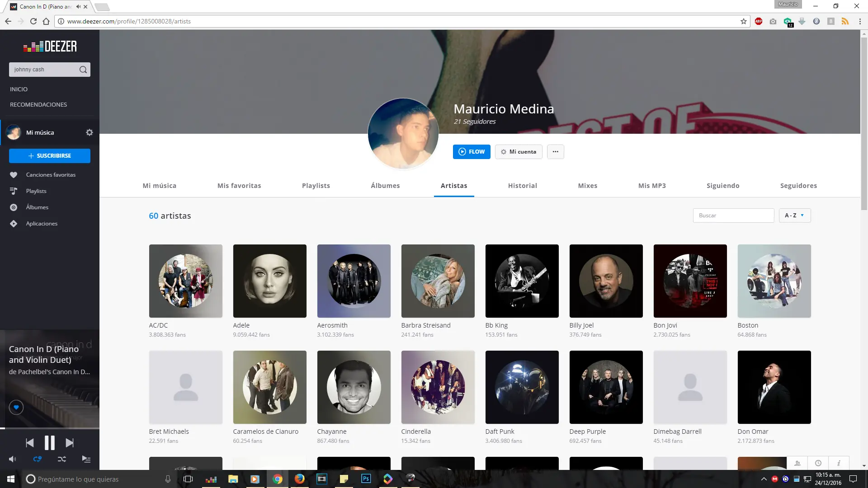This screenshot has width=868, height=488.
Task: Open the Mi cuenta button
Action: tap(519, 152)
